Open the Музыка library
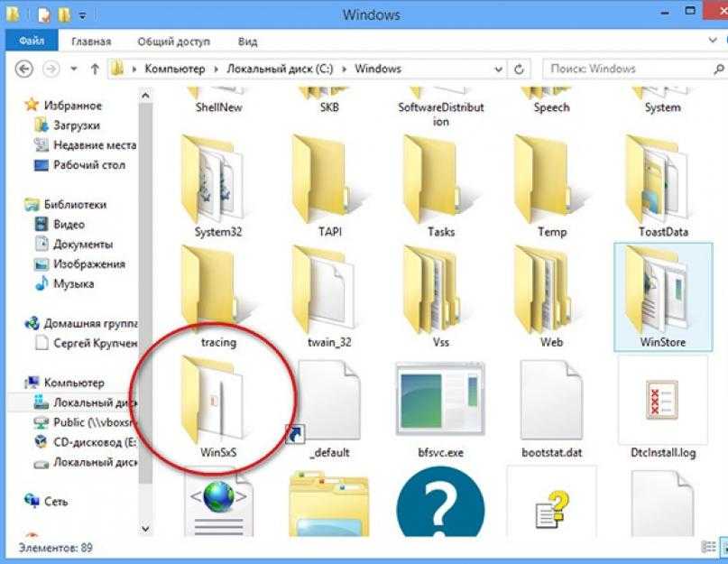This screenshot has width=728, height=564. (x=73, y=283)
